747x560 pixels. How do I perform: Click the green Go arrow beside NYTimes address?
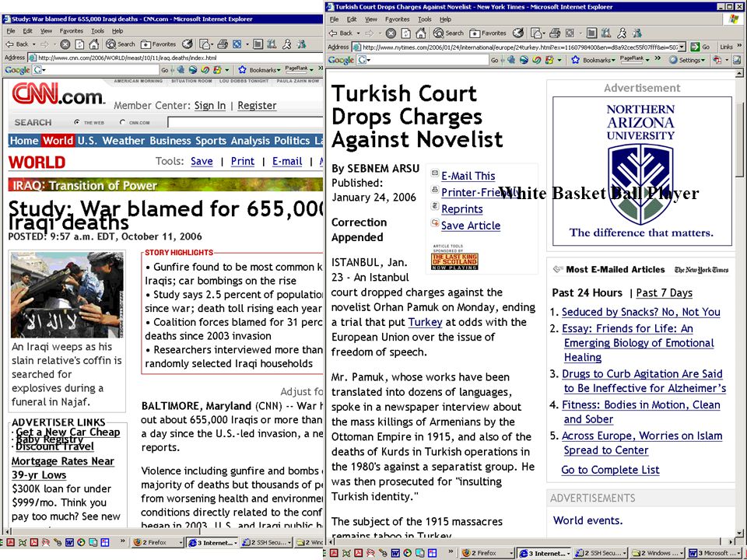(x=695, y=47)
